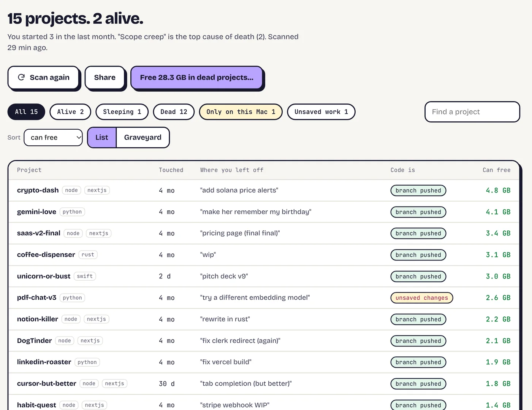Select the Touched column header
Viewport: 532px width, 410px height.
click(x=171, y=170)
